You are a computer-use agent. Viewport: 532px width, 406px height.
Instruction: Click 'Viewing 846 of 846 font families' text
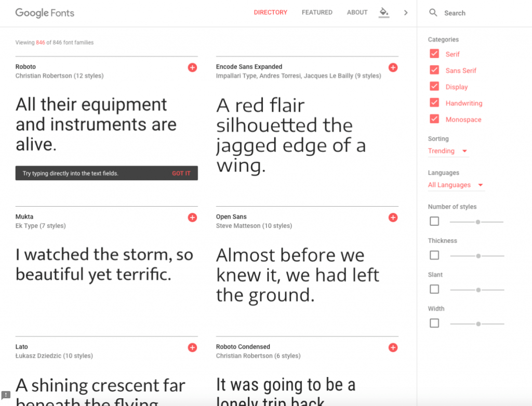(x=54, y=43)
